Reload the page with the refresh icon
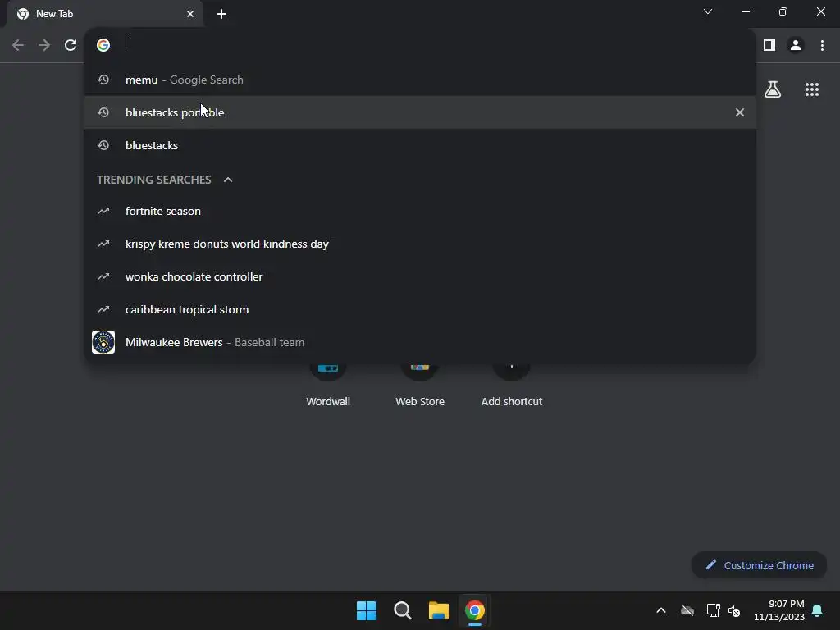 tap(71, 45)
